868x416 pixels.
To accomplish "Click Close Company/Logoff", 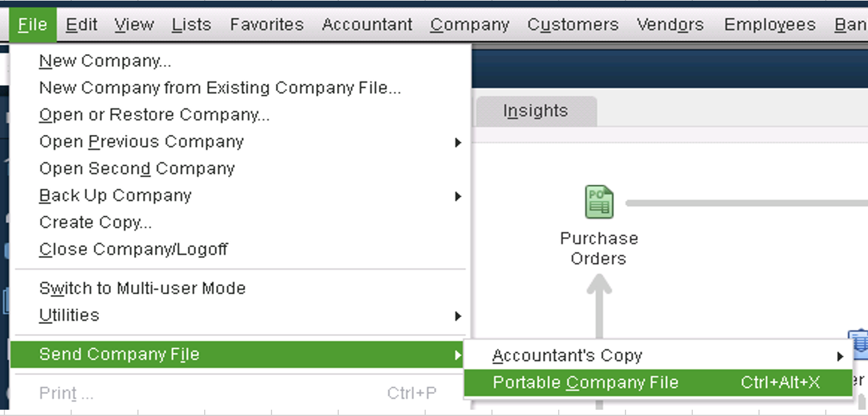I will [x=134, y=248].
